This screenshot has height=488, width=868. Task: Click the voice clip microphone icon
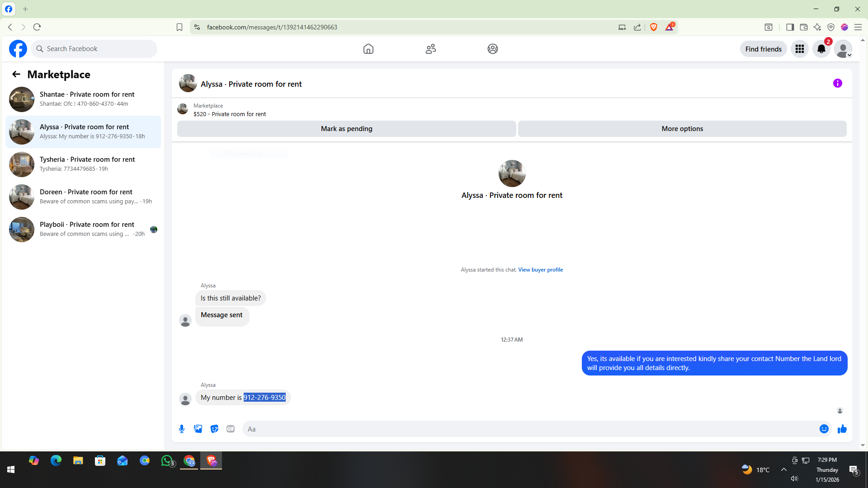[182, 429]
